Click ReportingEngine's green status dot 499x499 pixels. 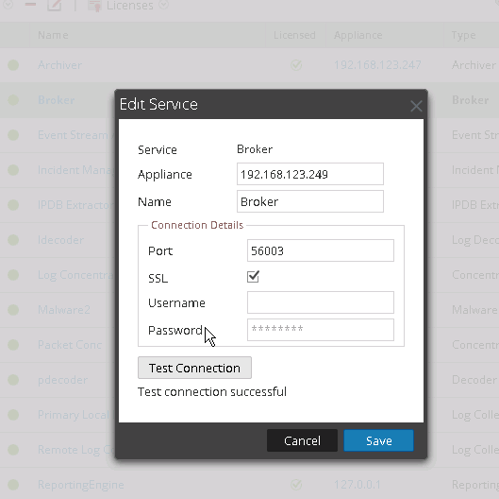(x=13, y=485)
